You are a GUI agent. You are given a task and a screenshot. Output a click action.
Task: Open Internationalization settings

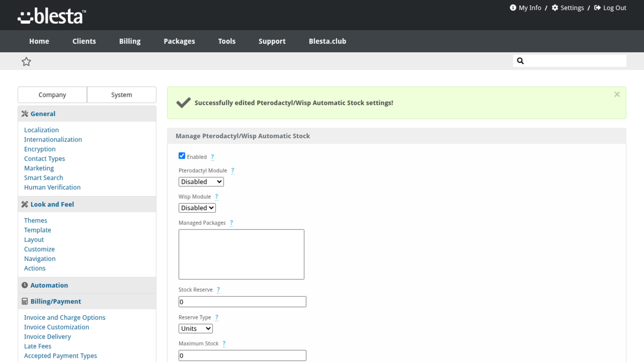[53, 139]
